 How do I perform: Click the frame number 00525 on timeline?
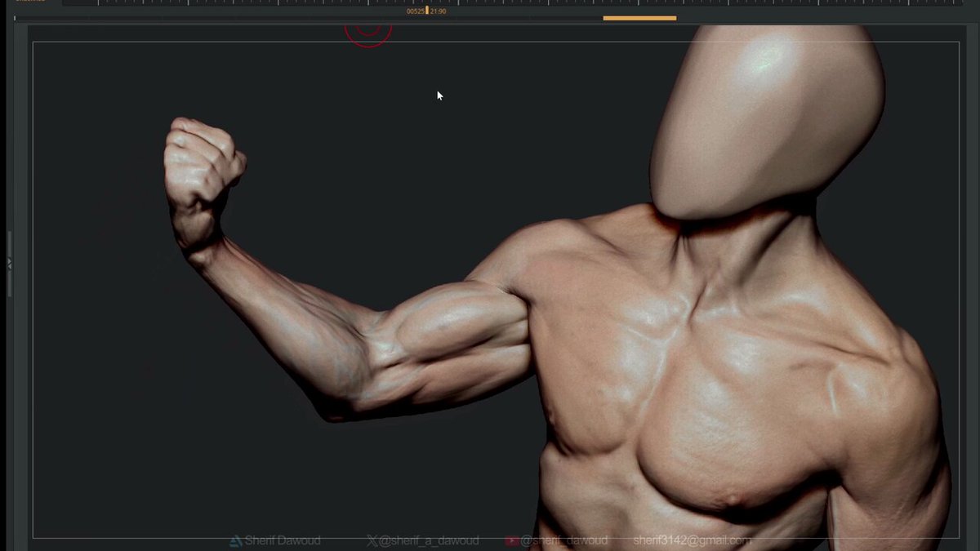click(416, 11)
